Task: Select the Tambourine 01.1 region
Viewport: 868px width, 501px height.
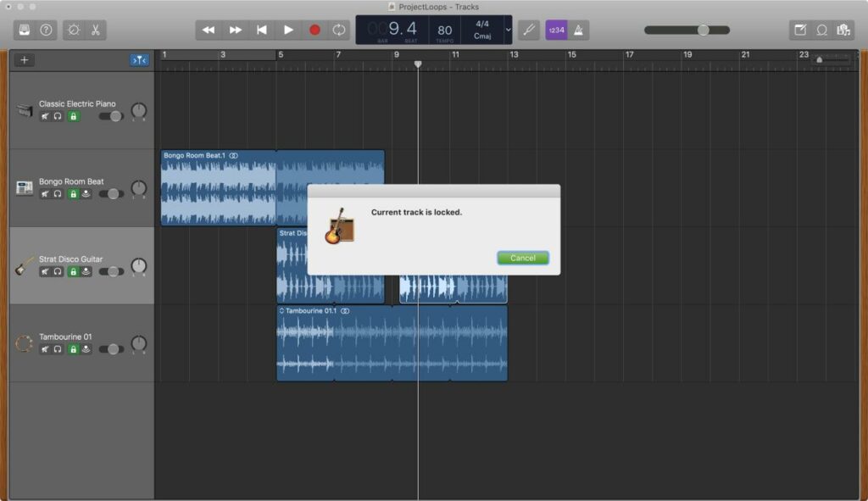Action: [392, 348]
